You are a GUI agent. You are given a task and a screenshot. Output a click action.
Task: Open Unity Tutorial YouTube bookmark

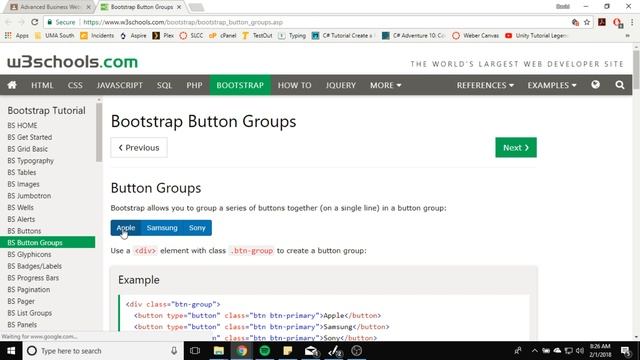pyautogui.click(x=536, y=36)
